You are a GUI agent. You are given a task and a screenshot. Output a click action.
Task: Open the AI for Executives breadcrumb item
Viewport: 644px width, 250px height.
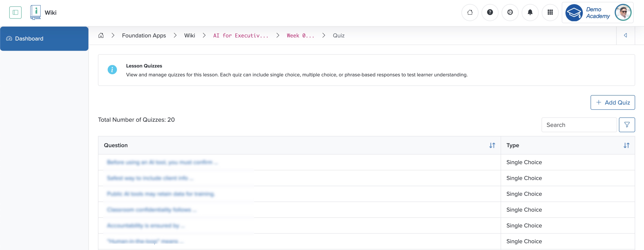pos(240,35)
